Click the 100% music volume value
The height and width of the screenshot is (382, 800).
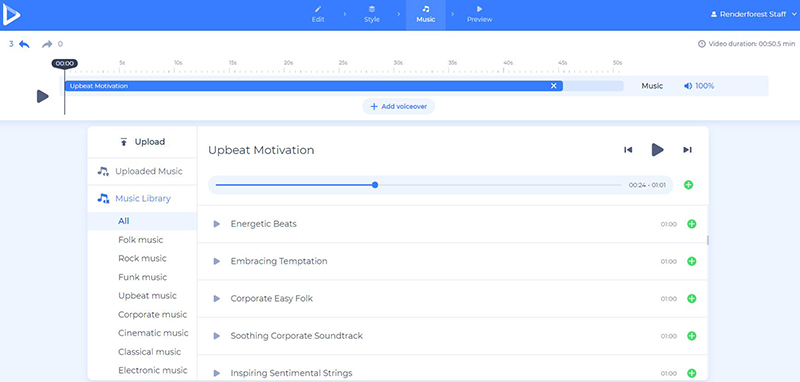pos(705,86)
